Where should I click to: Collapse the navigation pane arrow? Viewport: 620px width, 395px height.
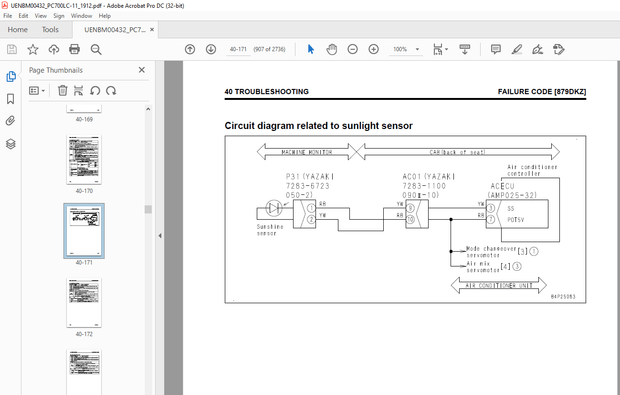pos(160,236)
